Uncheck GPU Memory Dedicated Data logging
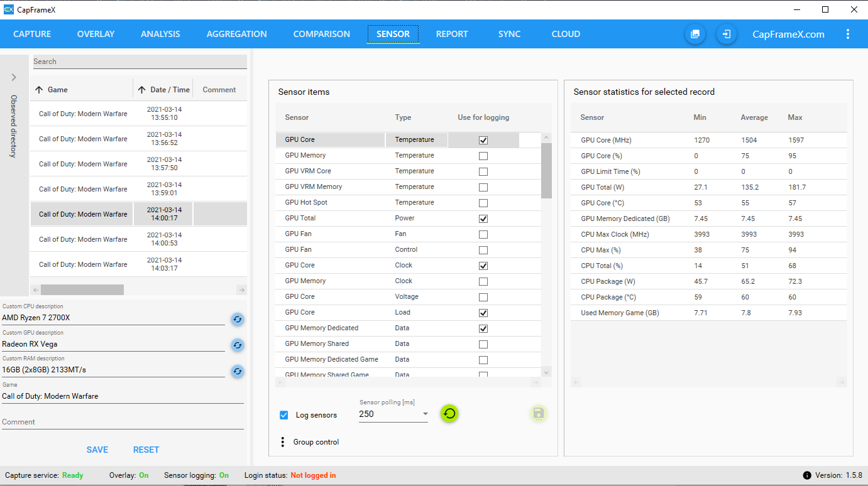This screenshot has width=868, height=486. pos(483,328)
